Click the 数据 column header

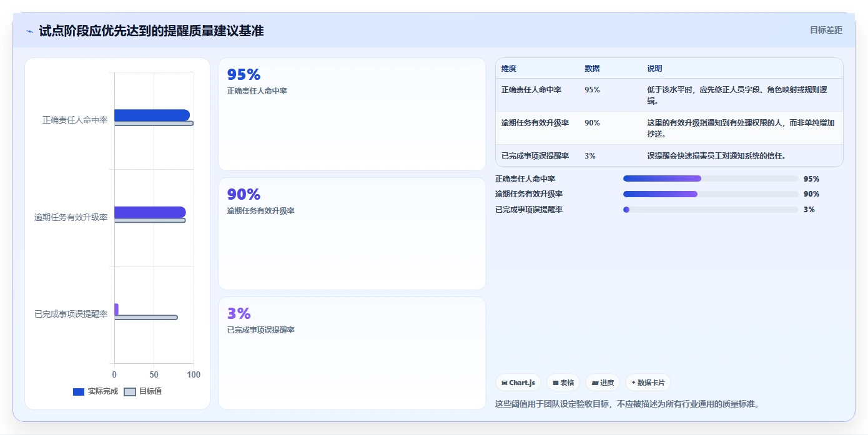click(x=592, y=69)
